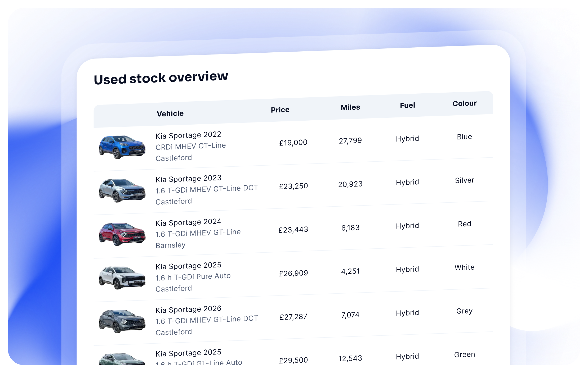588x373 pixels.
Task: Select the "Kia Sportage 2026" title
Action: (188, 310)
